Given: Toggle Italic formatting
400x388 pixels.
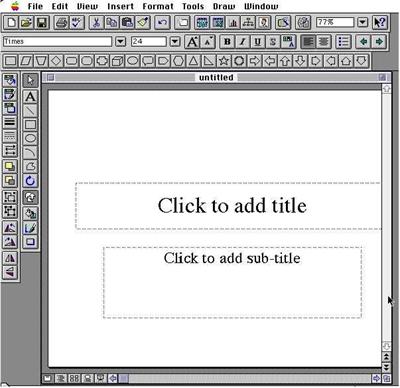Looking at the screenshot, I should coord(242,42).
